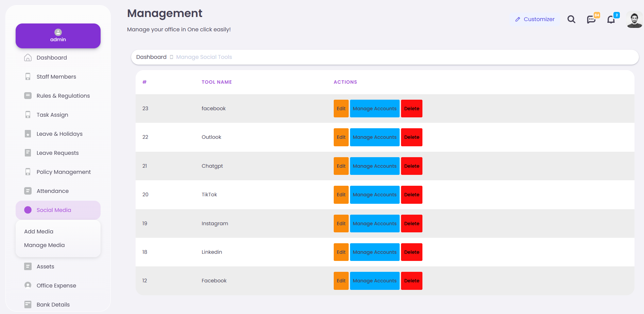The height and width of the screenshot is (314, 644).
Task: Click the Staff Members sidebar icon
Action: click(28, 77)
